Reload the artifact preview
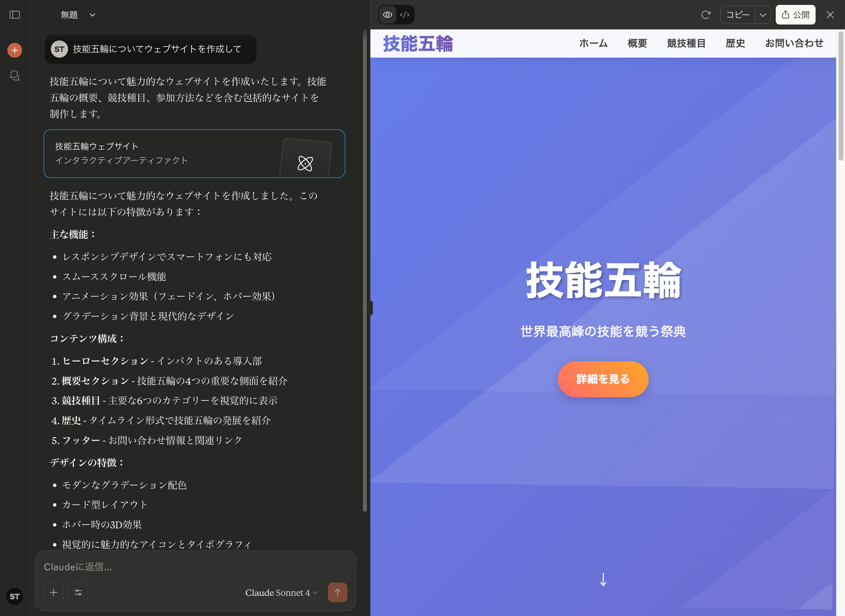 pos(706,15)
